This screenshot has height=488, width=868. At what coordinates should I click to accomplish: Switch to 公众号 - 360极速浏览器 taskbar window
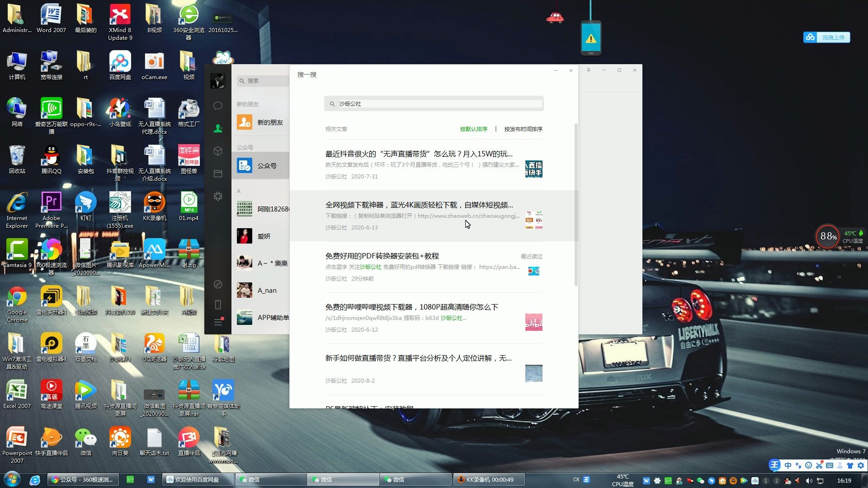83,480
